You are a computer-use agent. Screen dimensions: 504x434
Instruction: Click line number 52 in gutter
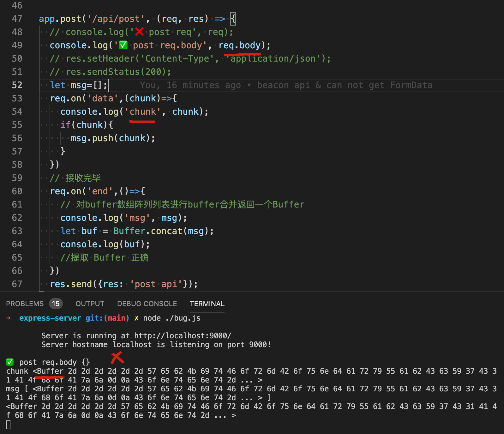[x=17, y=85]
